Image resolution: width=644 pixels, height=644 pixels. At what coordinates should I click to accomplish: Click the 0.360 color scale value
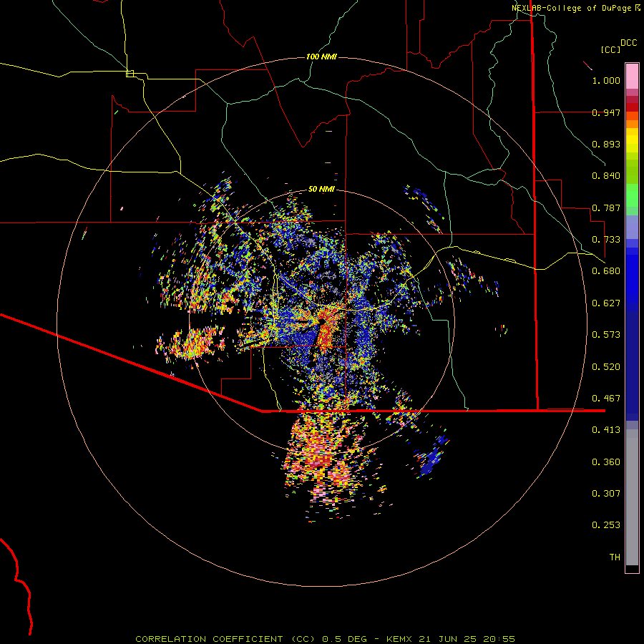(x=606, y=462)
